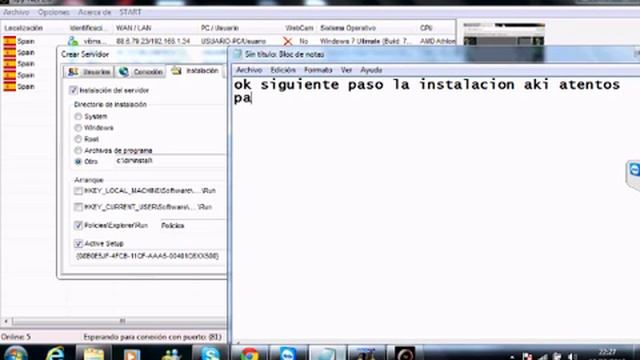Viewport: 640px width, 360px height.
Task: Click the AMD Athlon cell
Action: [x=437, y=41]
